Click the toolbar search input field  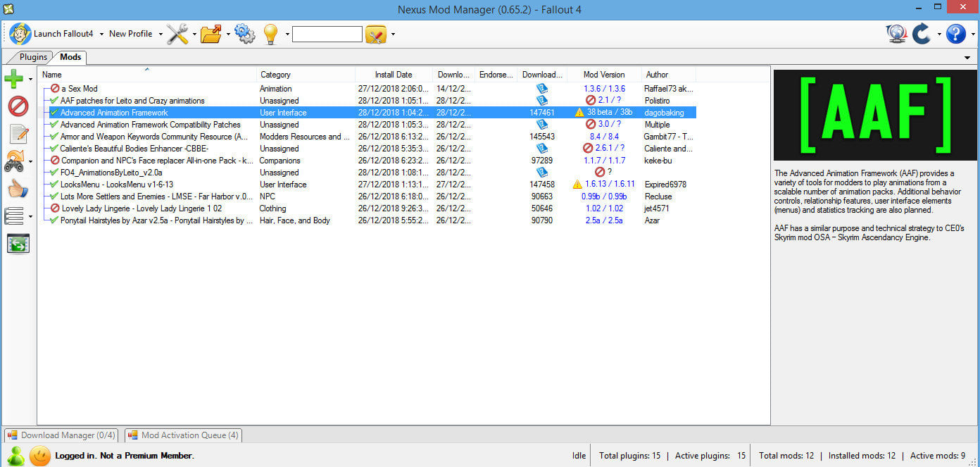[327, 34]
